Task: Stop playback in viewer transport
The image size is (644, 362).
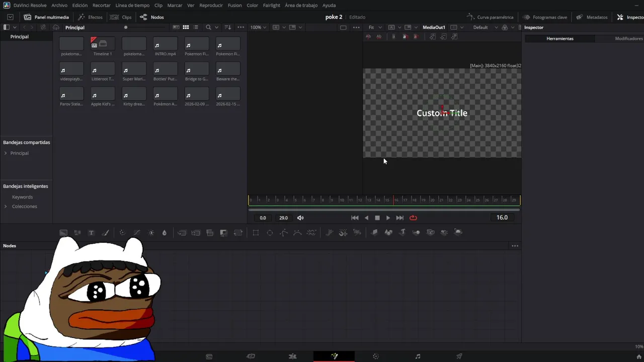Action: 377,218
